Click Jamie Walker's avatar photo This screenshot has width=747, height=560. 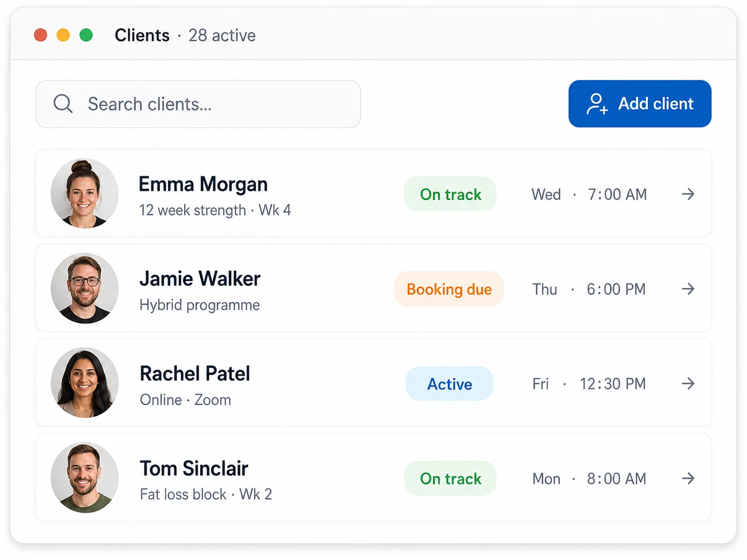point(85,288)
